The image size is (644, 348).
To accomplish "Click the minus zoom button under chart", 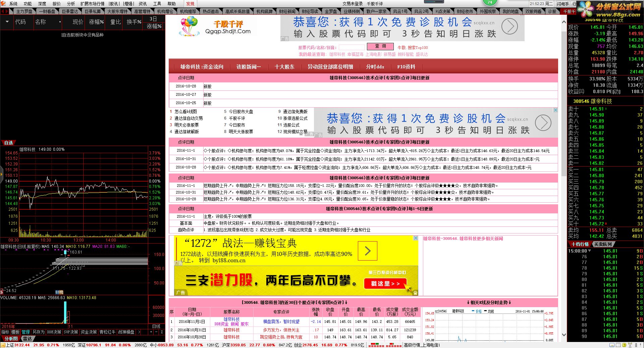I will click(156, 332).
